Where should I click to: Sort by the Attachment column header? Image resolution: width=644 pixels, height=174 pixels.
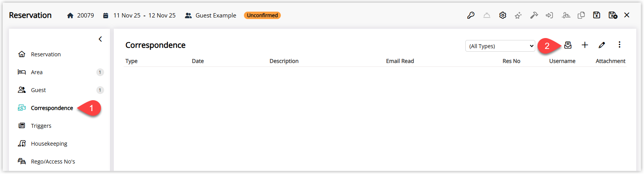[610, 61]
